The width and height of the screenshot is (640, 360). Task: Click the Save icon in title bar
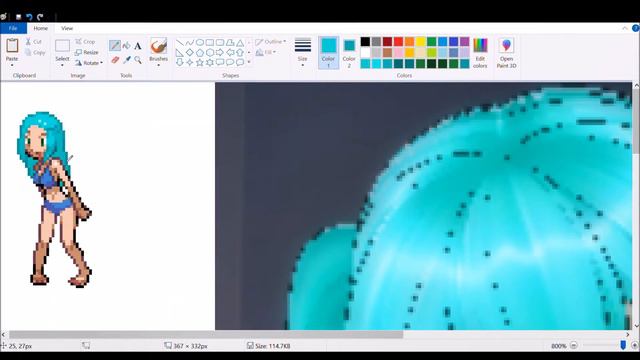pos(18,17)
